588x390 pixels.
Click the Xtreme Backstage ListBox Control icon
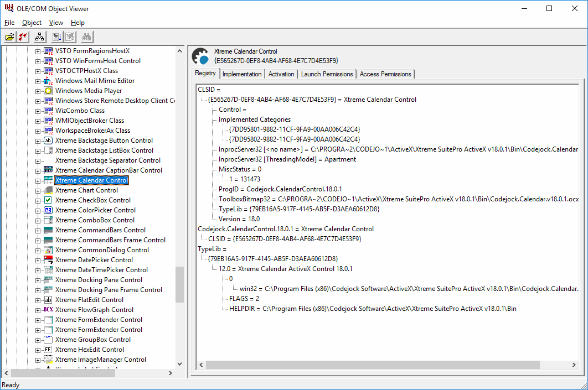point(48,150)
